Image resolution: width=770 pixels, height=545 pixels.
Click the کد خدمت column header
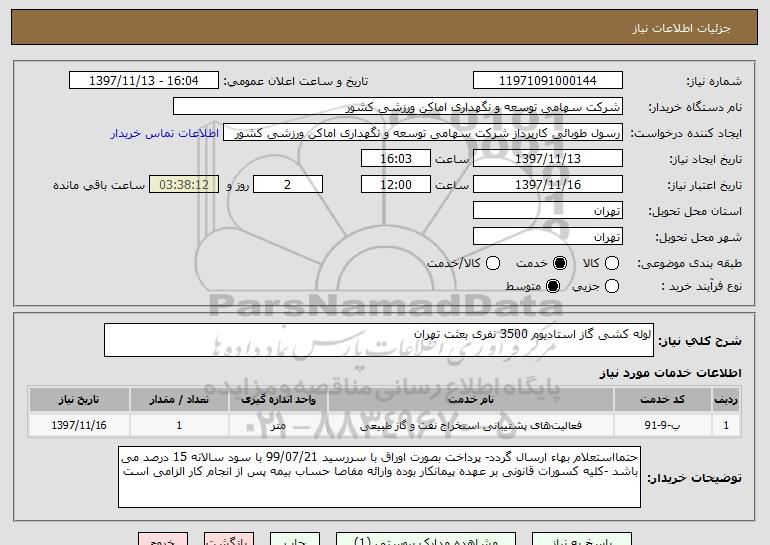click(x=662, y=399)
